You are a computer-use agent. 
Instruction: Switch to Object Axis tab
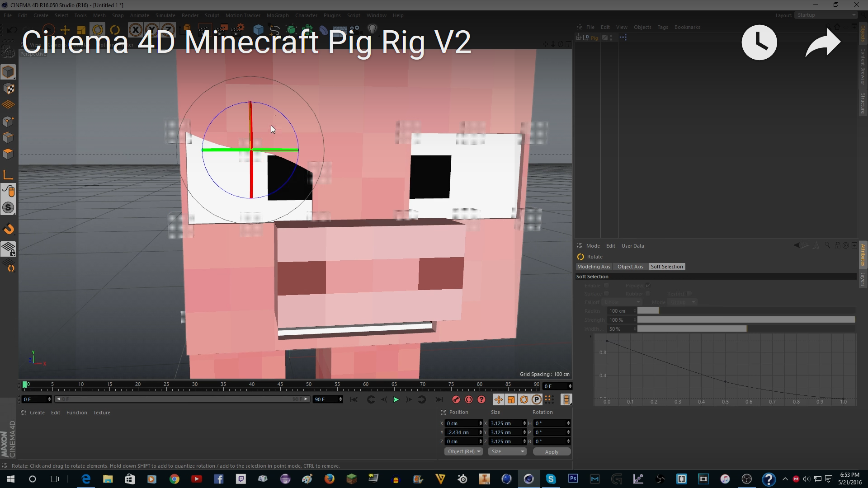pos(630,267)
